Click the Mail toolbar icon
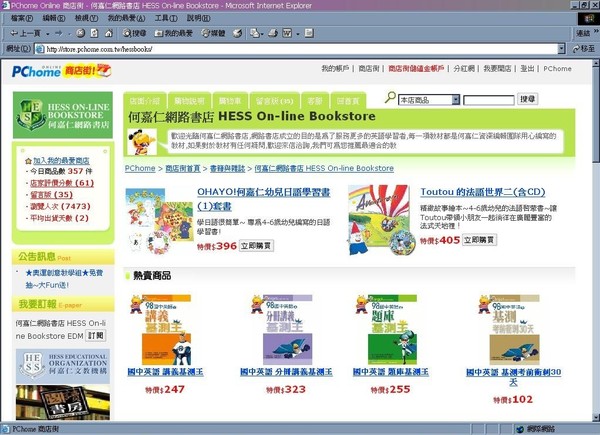Image resolution: width=600 pixels, height=435 pixels. (254, 33)
